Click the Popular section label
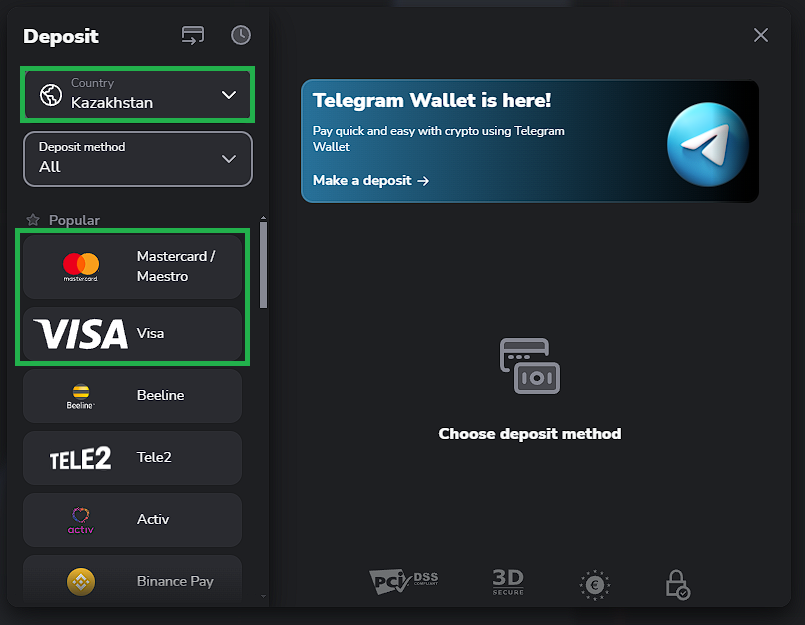 coord(74,220)
